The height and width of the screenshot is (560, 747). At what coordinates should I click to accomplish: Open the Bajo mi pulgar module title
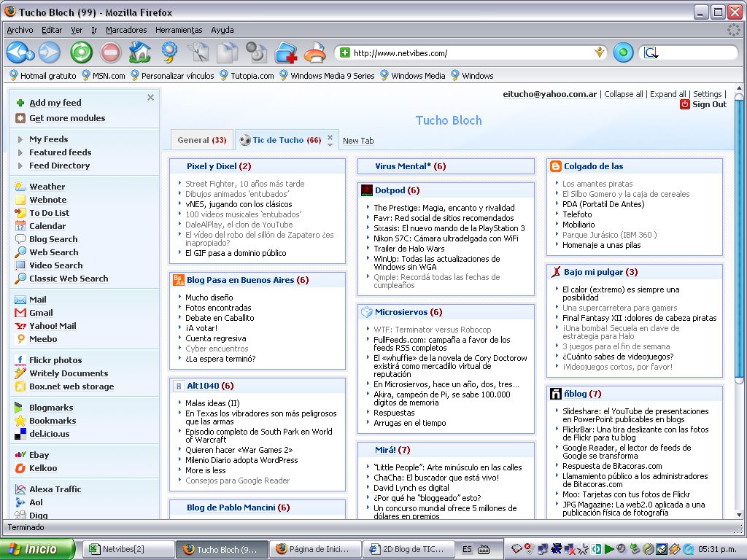point(594,272)
